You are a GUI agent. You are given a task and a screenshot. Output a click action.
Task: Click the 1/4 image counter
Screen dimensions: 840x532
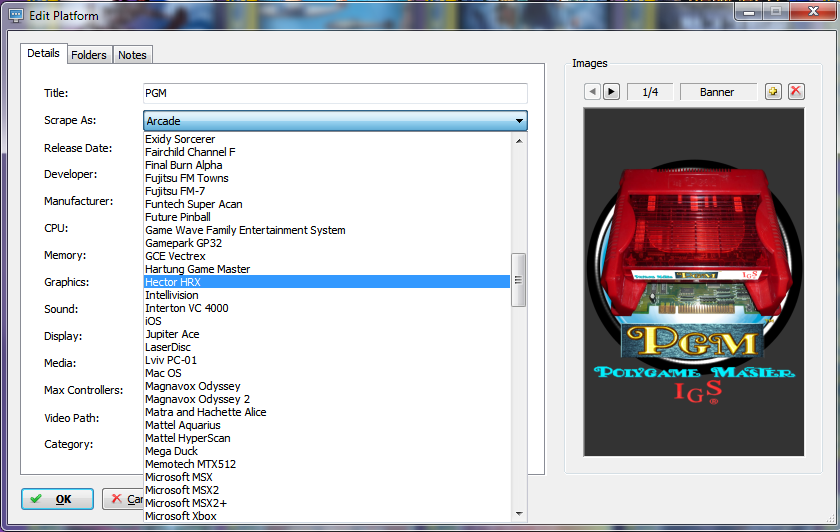pyautogui.click(x=650, y=92)
